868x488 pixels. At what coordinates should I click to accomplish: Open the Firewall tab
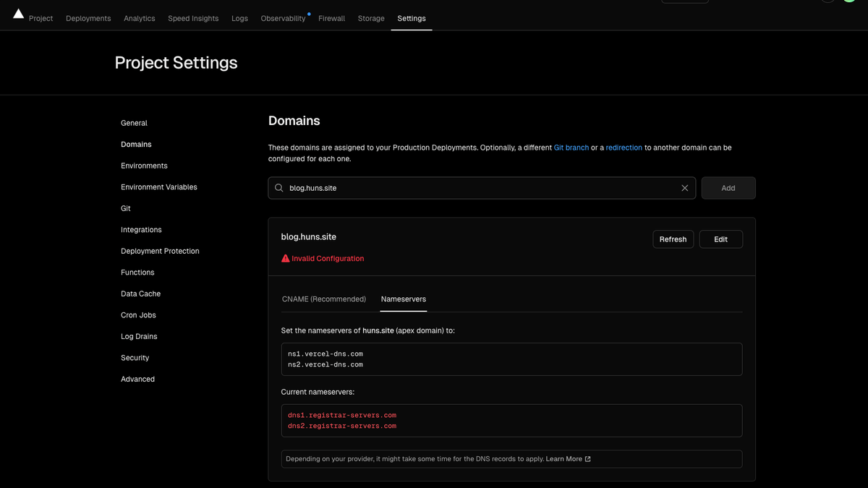332,18
